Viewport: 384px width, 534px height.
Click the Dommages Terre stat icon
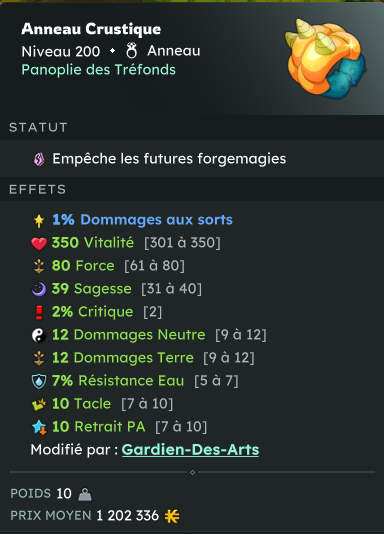[39, 358]
